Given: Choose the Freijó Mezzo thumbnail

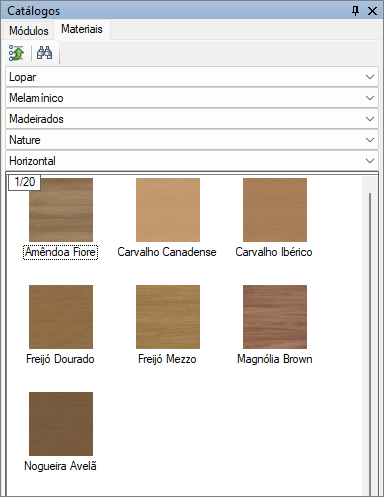Looking at the screenshot, I should 168,317.
